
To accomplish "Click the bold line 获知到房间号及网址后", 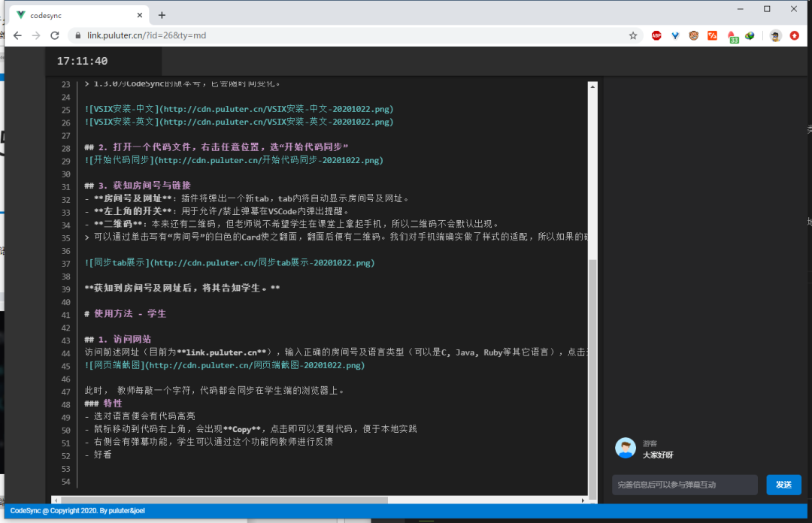I will 182,289.
